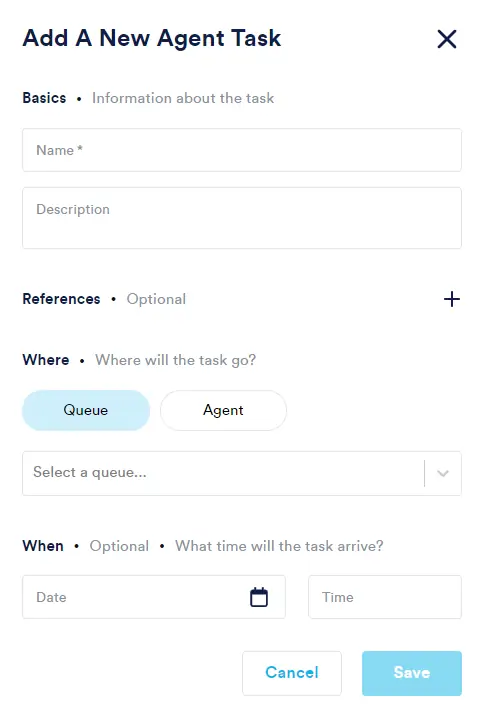The height and width of the screenshot is (712, 480).
Task: Cancel creating the agent task
Action: (292, 673)
